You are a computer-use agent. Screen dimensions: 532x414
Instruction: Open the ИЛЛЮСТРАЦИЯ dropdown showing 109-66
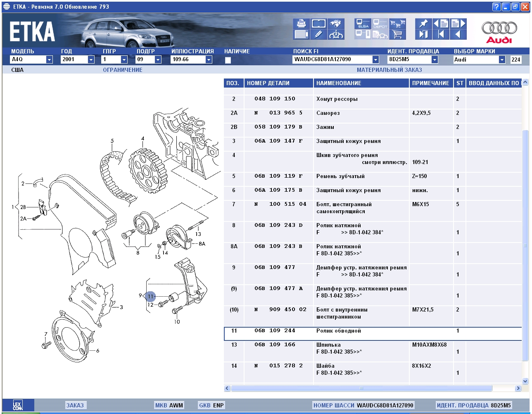tap(209, 59)
